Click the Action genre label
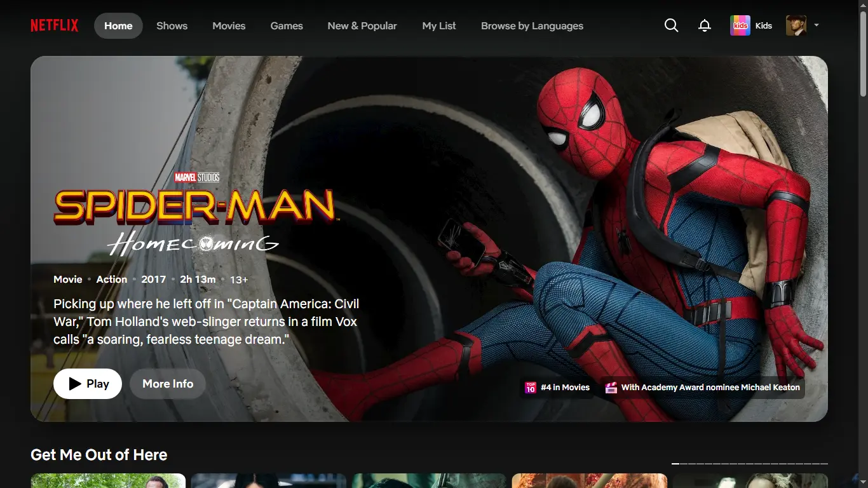868x488 pixels. coord(112,280)
